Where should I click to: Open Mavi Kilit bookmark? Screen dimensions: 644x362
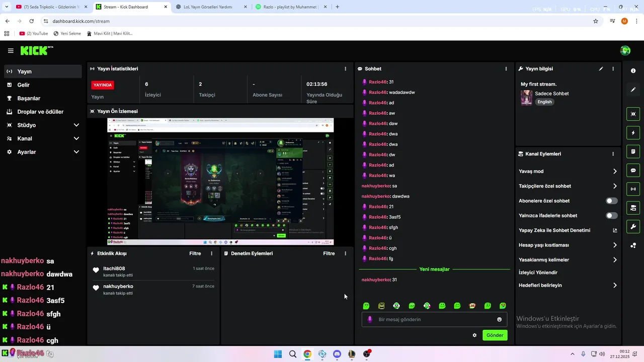(109, 34)
